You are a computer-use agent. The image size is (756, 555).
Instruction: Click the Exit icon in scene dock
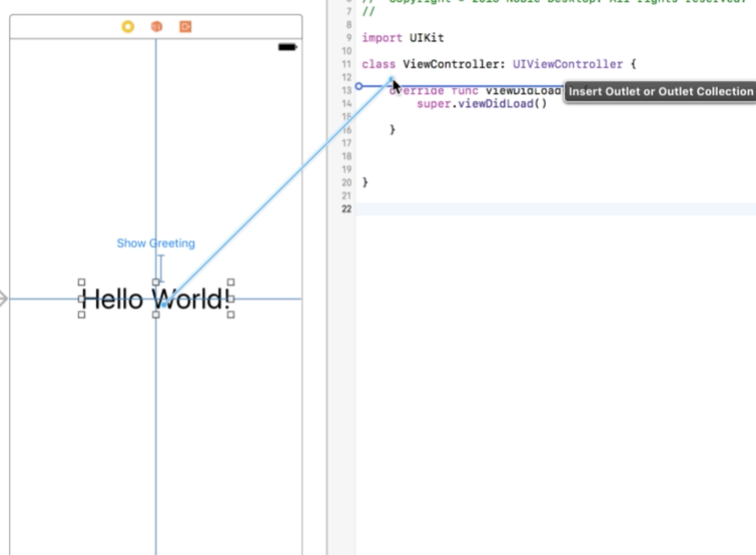coord(185,26)
